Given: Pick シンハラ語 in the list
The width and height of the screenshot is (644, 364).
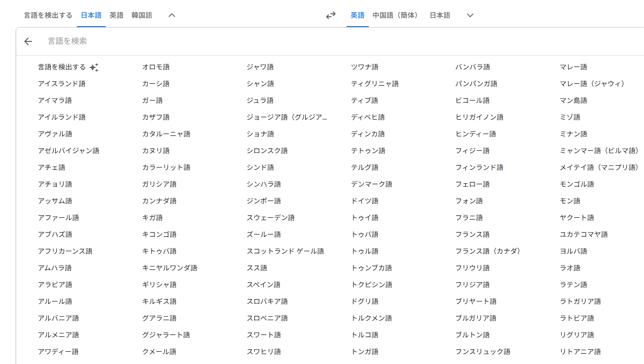Looking at the screenshot, I should tap(263, 184).
